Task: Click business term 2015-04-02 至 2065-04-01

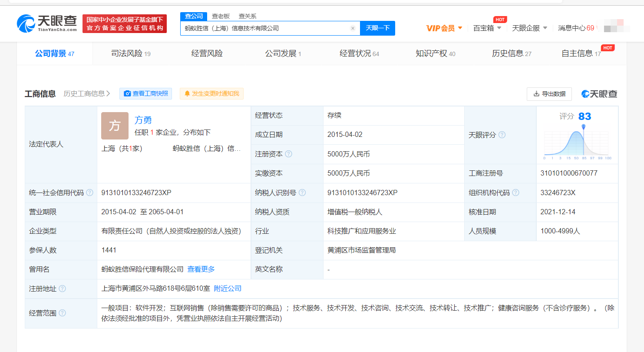Action: (x=142, y=212)
